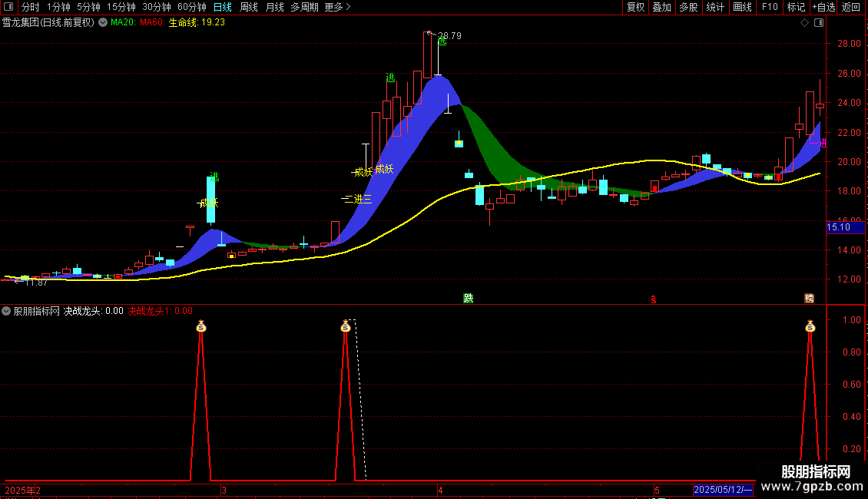Click the rightmost money bag signal icon
The width and height of the screenshot is (868, 499).
point(810,326)
